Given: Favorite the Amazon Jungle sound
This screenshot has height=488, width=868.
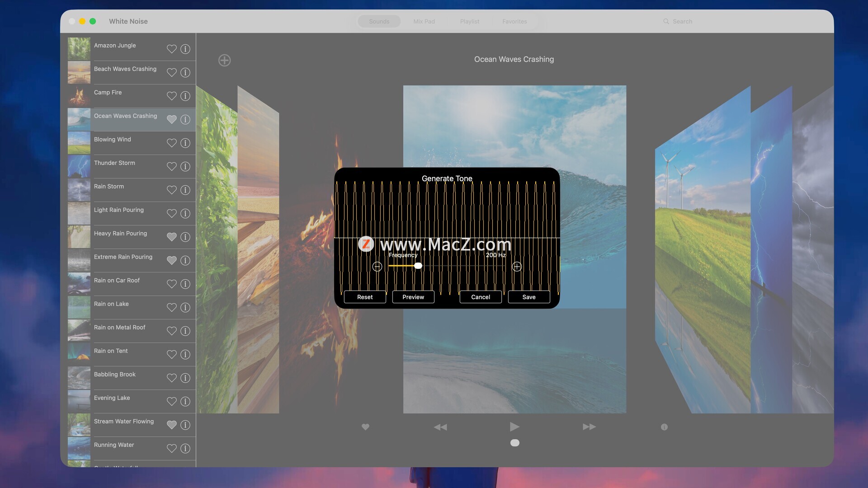Looking at the screenshot, I should 171,49.
